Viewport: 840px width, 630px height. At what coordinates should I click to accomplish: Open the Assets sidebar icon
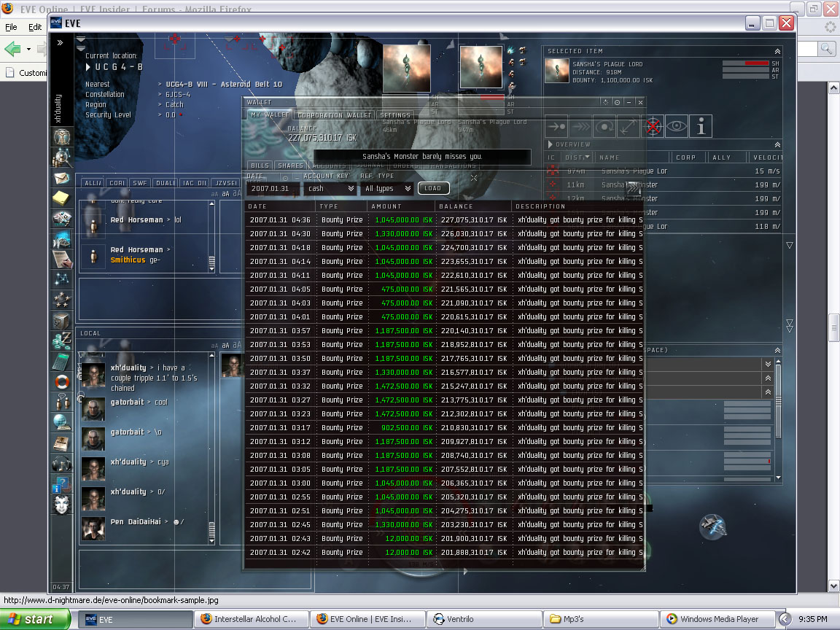(x=61, y=218)
